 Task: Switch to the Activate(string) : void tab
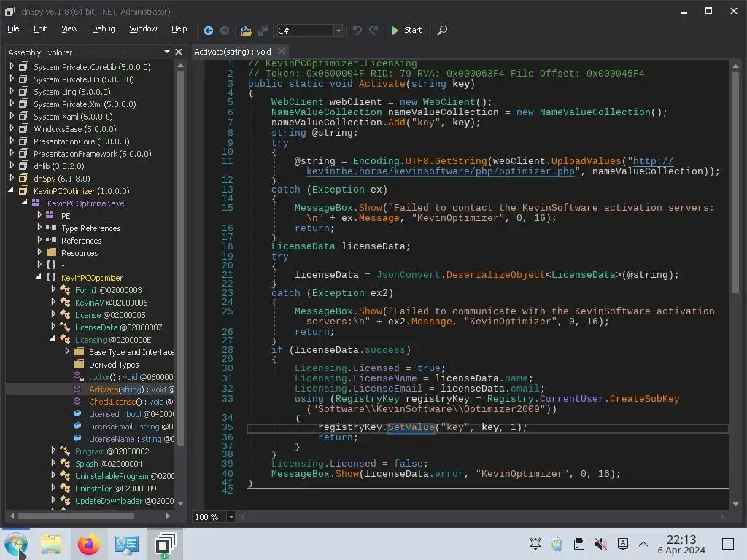[x=233, y=52]
